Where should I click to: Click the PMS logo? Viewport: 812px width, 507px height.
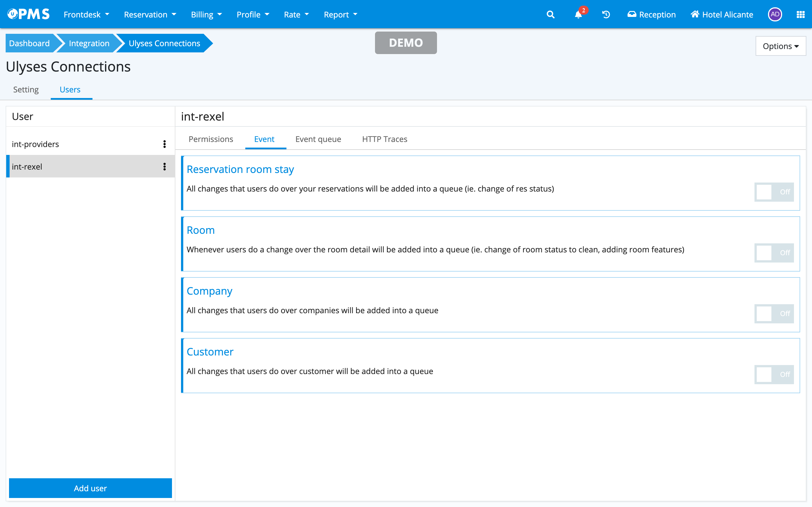(x=28, y=14)
